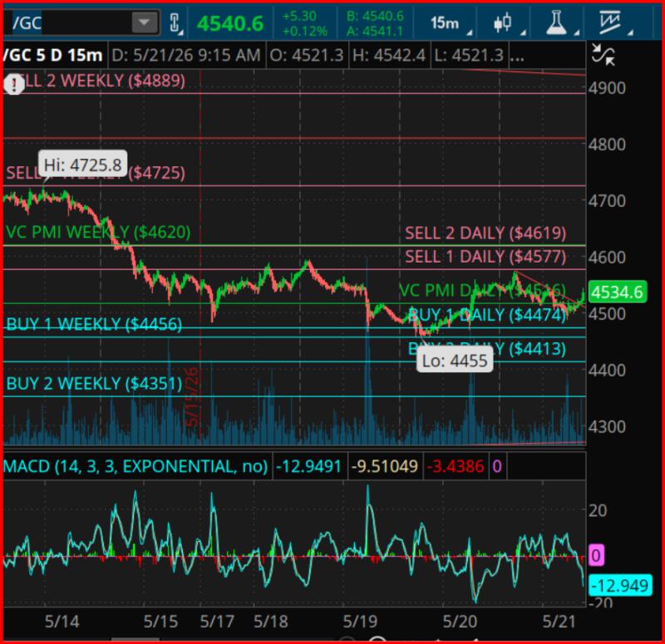Click the exclamation warning icon on the chart

click(x=14, y=85)
